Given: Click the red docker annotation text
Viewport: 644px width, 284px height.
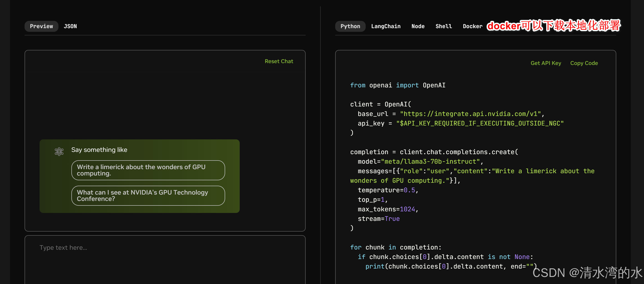Looking at the screenshot, I should click(553, 25).
